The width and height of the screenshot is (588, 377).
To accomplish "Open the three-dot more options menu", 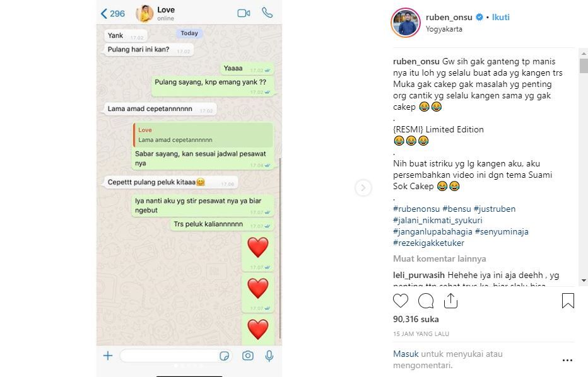I will pyautogui.click(x=567, y=360).
